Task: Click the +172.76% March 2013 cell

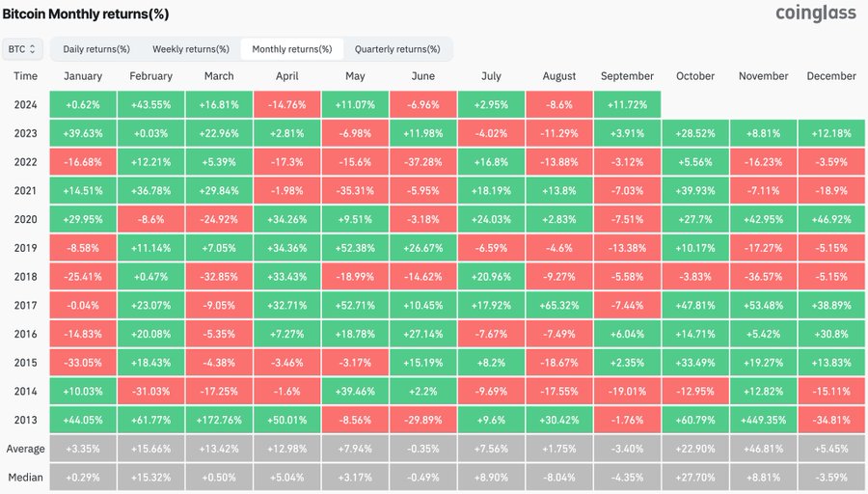Action: pos(219,421)
